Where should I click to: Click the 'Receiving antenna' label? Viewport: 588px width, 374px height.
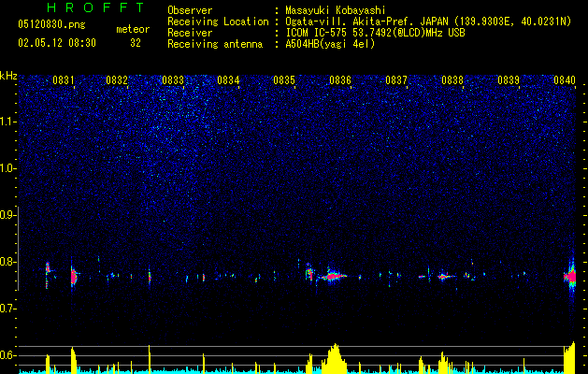[215, 44]
